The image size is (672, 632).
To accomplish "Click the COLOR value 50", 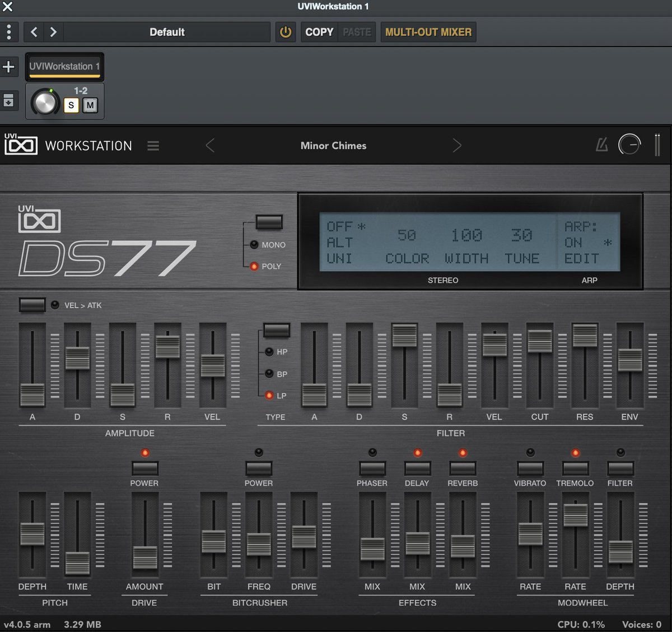I will click(407, 235).
